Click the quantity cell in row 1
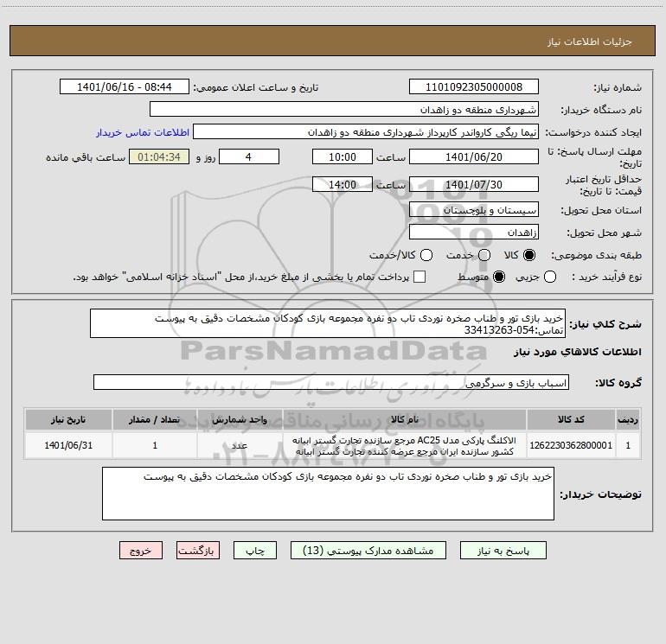Screen dimensions: 666x644 click(x=155, y=445)
